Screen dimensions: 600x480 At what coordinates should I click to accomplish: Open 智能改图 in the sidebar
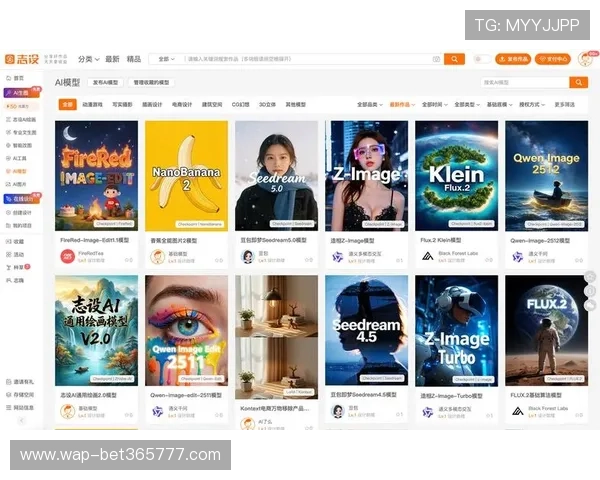19,145
